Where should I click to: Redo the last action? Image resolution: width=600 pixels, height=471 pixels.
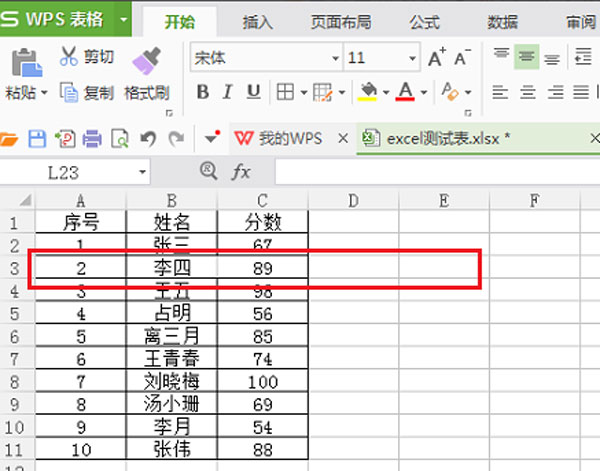[176, 139]
